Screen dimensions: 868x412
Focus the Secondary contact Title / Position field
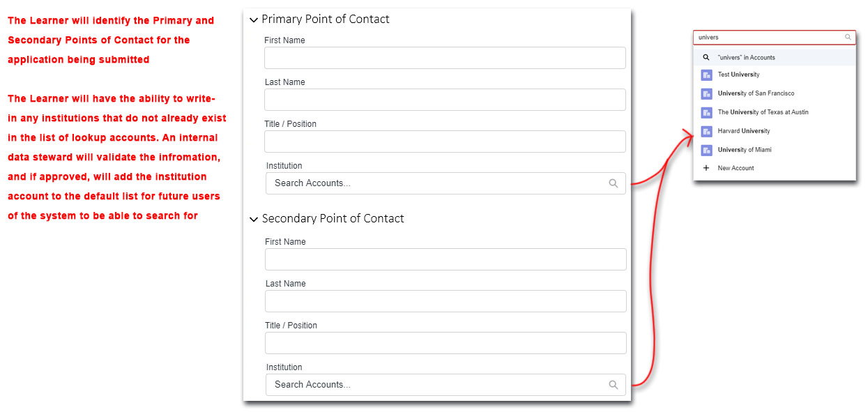446,343
